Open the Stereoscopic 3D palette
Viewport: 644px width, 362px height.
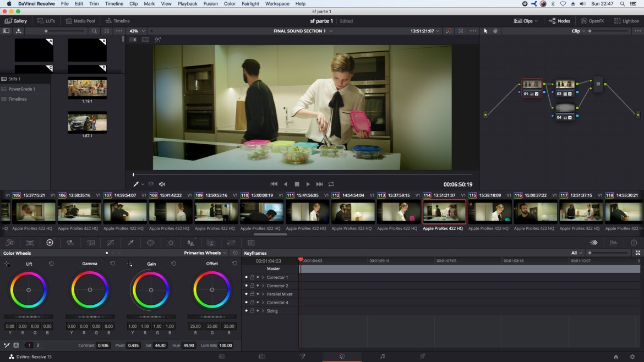tap(251, 243)
